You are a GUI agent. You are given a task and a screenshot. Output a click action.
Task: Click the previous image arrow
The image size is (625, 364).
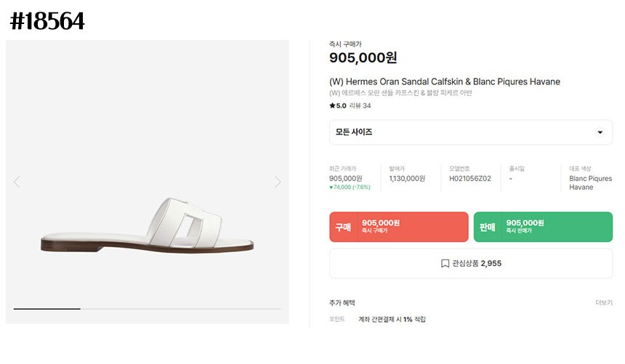point(17,182)
